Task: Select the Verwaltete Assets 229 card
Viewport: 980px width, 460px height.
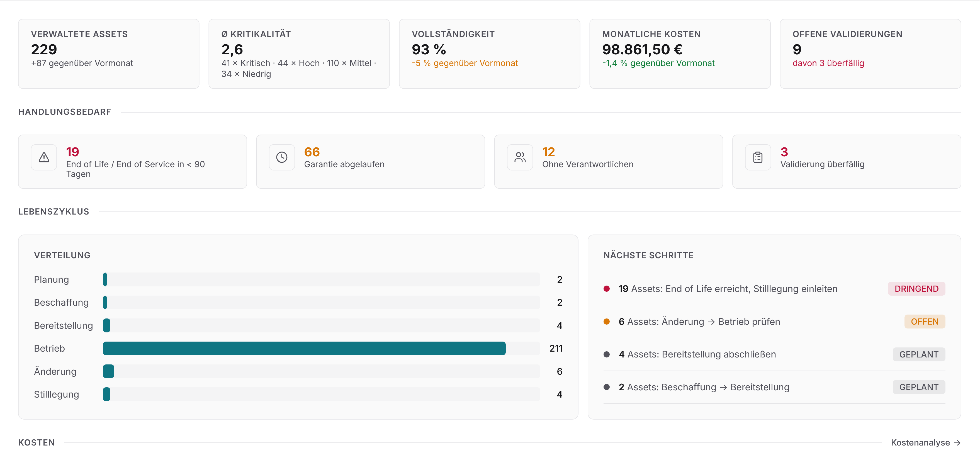Action: coord(109,54)
